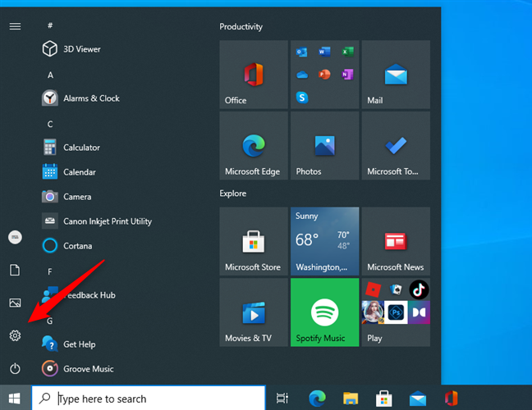This screenshot has width=532, height=410.
Task: Open OneNote from Office apps tile
Action: (347, 74)
